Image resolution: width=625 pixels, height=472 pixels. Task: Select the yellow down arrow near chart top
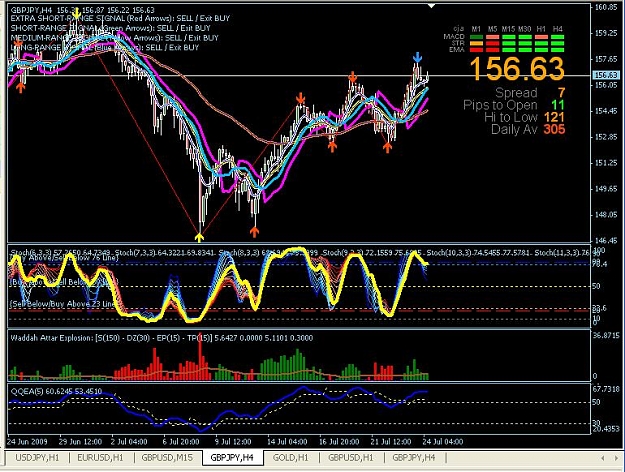point(76,14)
